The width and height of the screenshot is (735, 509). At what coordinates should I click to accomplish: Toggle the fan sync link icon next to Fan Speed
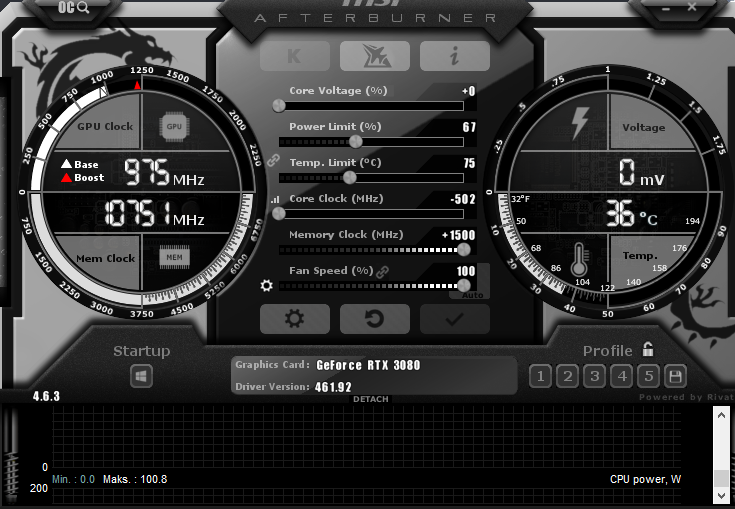click(x=382, y=271)
